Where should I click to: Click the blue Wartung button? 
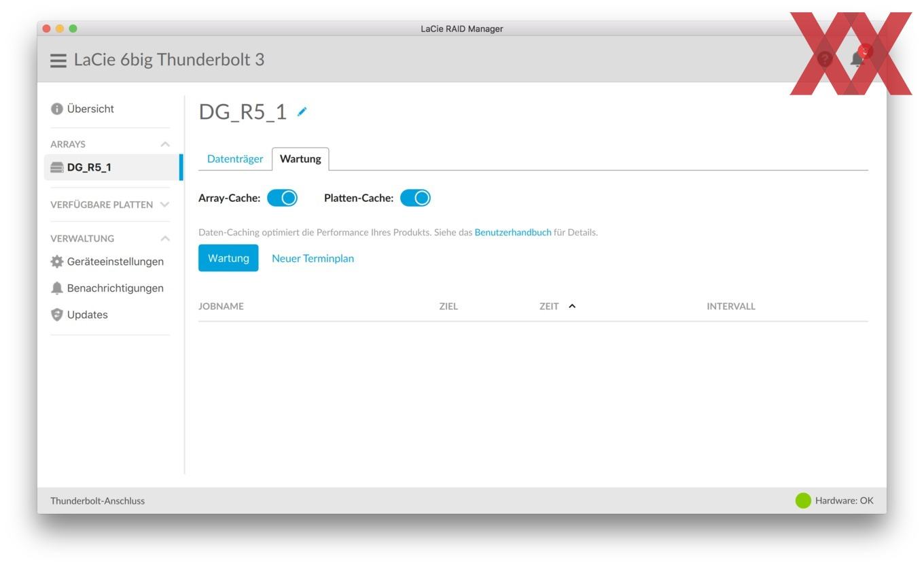tap(228, 258)
